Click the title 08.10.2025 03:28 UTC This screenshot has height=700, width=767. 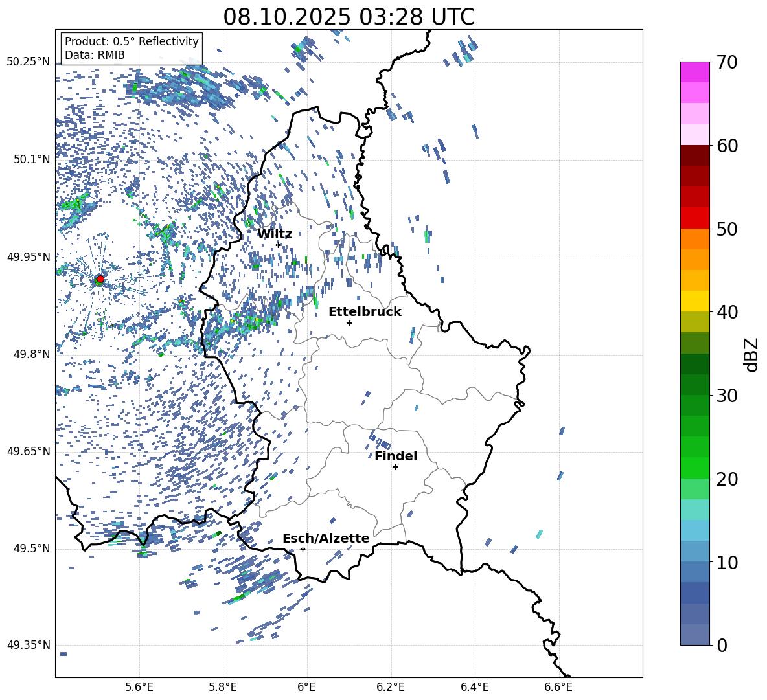click(349, 17)
